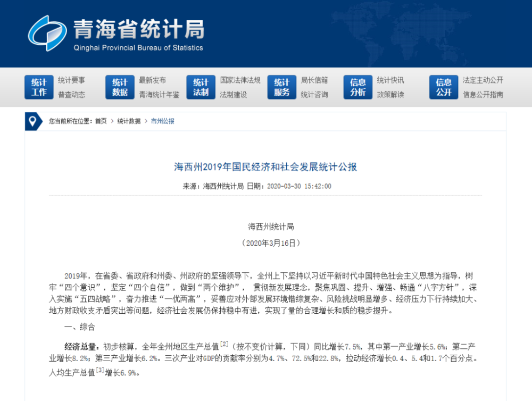Open 法制建设 link
532x401 pixels.
tap(234, 95)
